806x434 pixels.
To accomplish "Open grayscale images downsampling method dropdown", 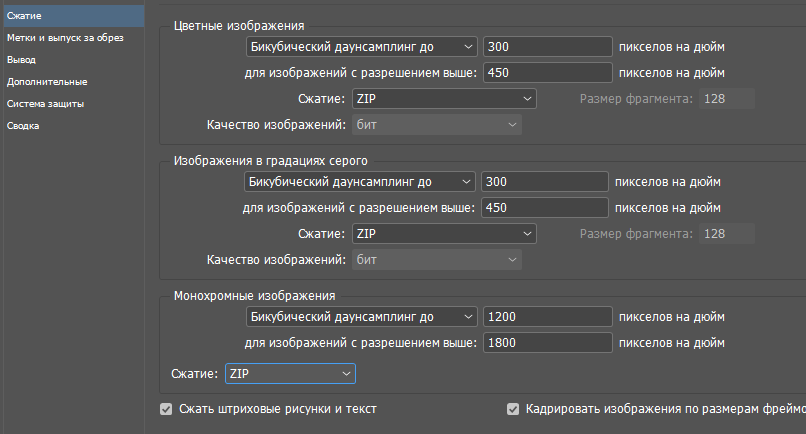I will pos(360,181).
